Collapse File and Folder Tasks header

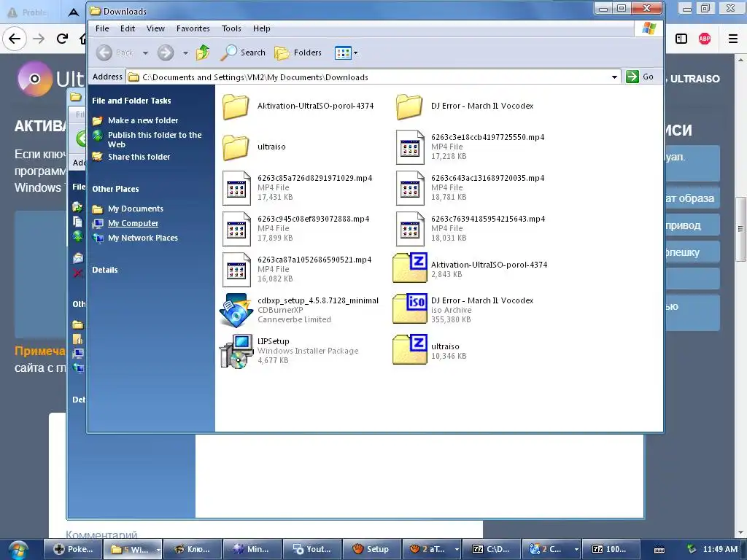[x=131, y=101]
